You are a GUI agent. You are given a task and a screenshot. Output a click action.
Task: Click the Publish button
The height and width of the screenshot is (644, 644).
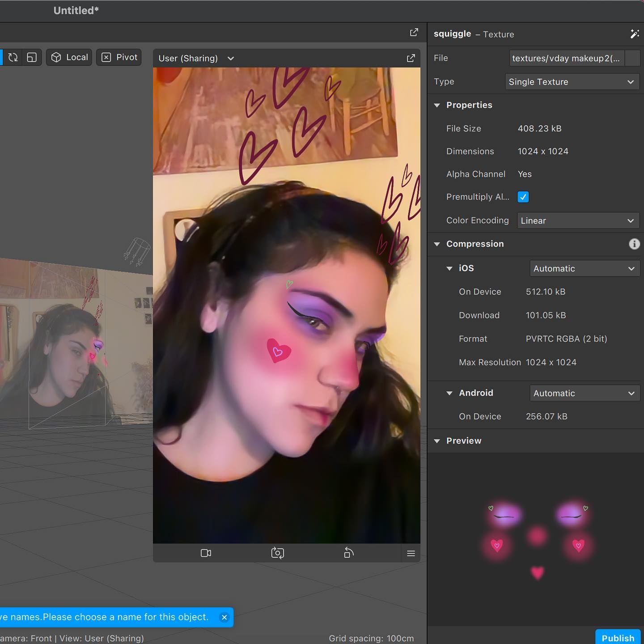pyautogui.click(x=618, y=637)
